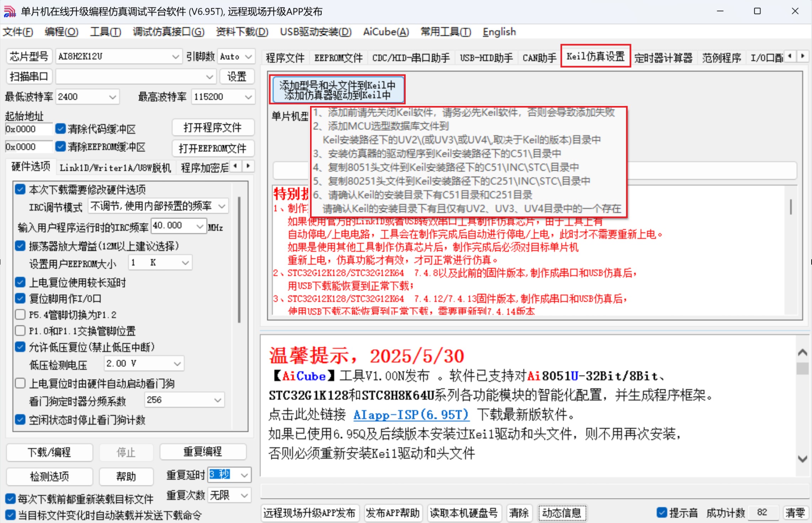Toggle 清除EEPROM缓冲区 checkbox
Screen dimensions: 812x523
point(60,146)
